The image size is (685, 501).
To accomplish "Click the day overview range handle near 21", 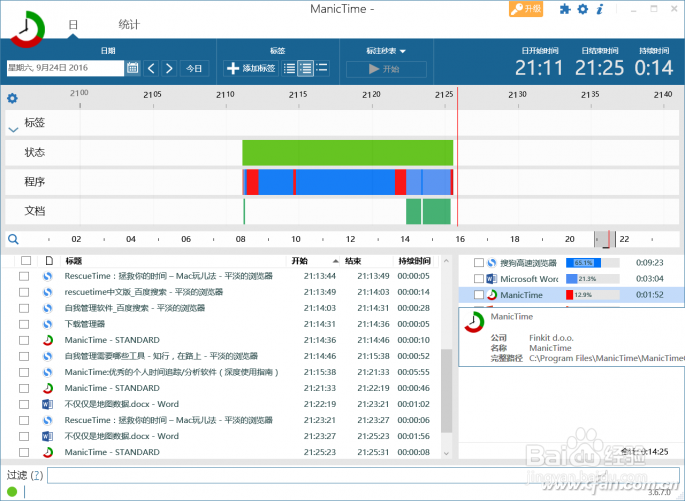I will [605, 239].
